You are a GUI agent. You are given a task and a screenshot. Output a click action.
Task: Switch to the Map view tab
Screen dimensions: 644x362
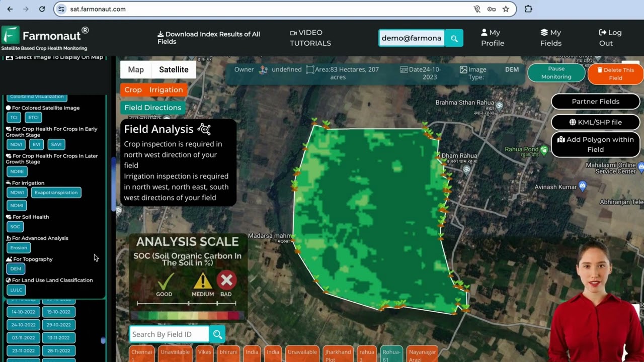[x=136, y=70]
